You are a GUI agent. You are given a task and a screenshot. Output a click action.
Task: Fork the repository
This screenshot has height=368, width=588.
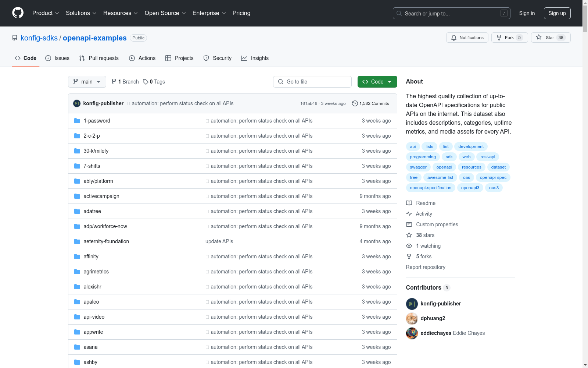(x=510, y=38)
